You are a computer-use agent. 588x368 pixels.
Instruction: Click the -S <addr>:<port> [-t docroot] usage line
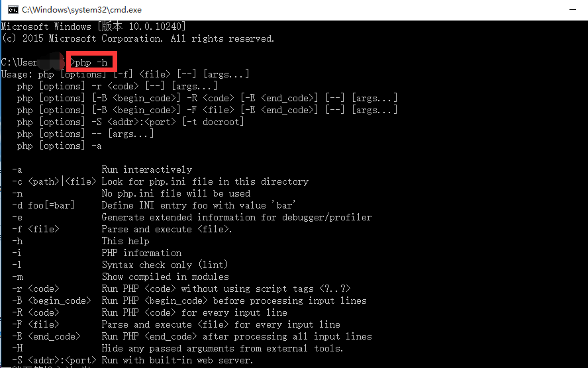click(x=130, y=122)
